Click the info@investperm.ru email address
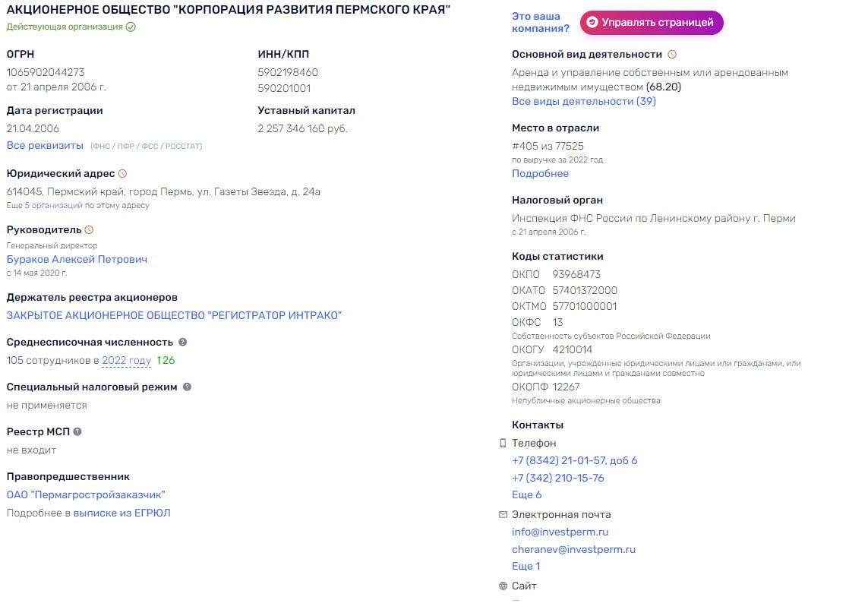Screen dimensions: 849x616 pyautogui.click(x=560, y=532)
